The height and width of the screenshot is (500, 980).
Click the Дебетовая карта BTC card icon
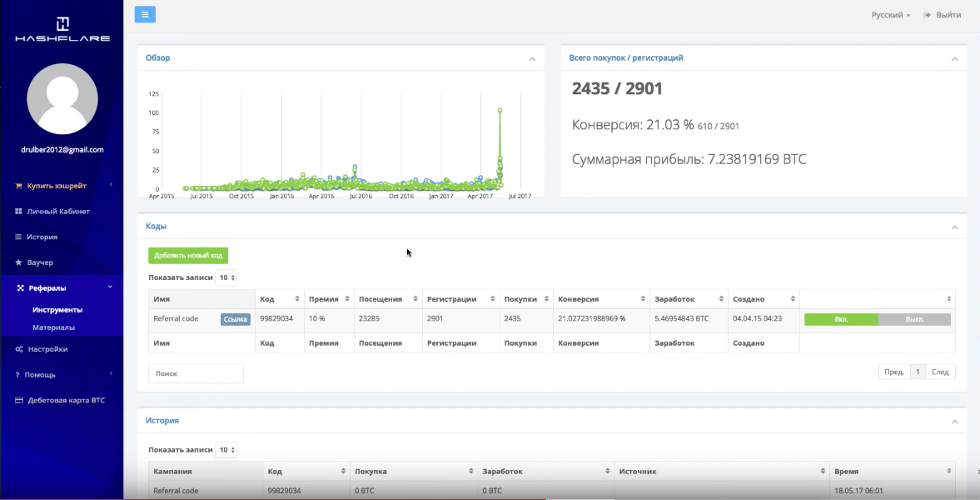[x=18, y=400]
